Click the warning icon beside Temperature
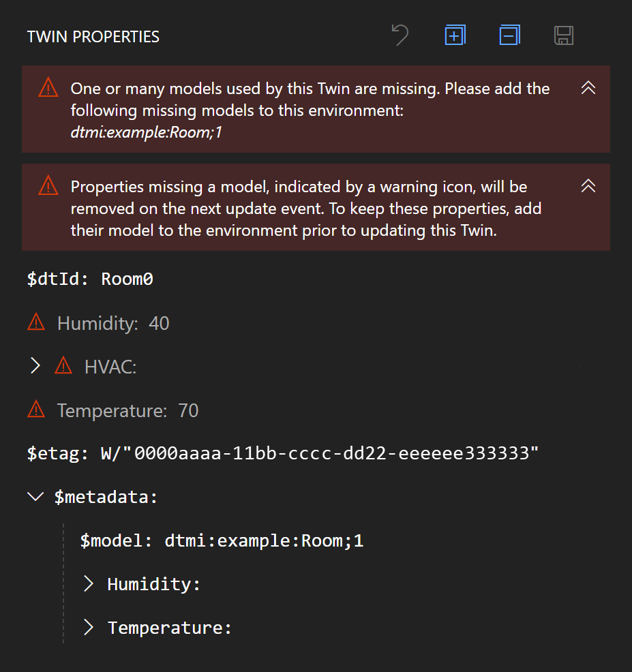Image resolution: width=632 pixels, height=672 pixels. tap(36, 410)
